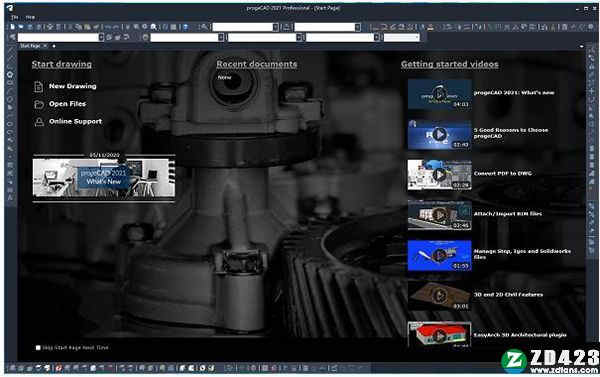The width and height of the screenshot is (600, 377).
Task: Click the zoom magnifier icon in top toolbar
Action: (x=153, y=27)
